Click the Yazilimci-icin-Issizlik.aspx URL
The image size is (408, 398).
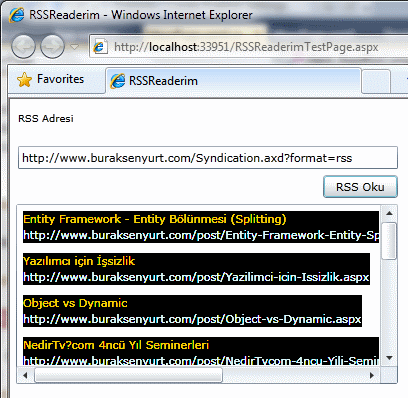pyautogui.click(x=196, y=277)
